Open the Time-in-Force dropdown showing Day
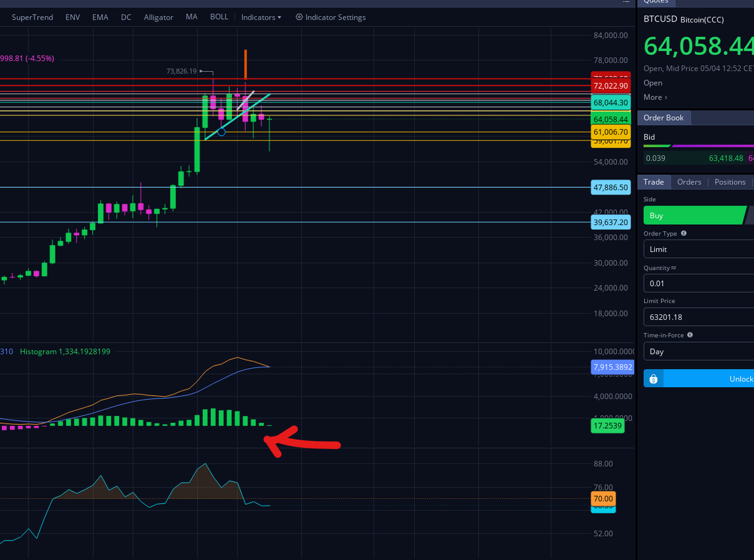 click(x=697, y=351)
